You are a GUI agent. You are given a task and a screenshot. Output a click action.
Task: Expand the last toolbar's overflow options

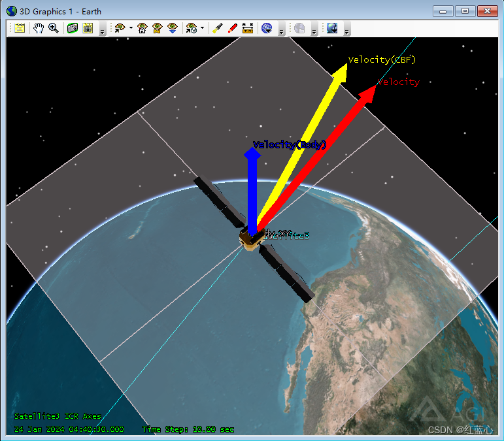tap(346, 29)
